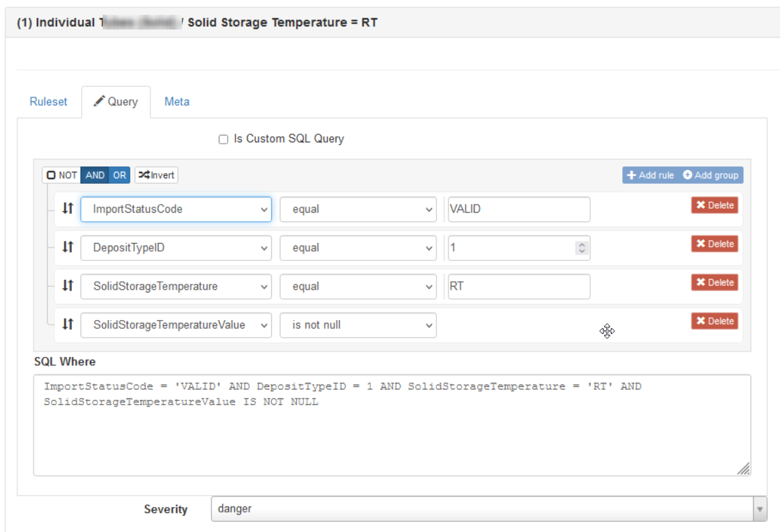The image size is (780, 532).
Task: Click the sort handle icon on the ImportStatusCode row
Action: tap(68, 209)
